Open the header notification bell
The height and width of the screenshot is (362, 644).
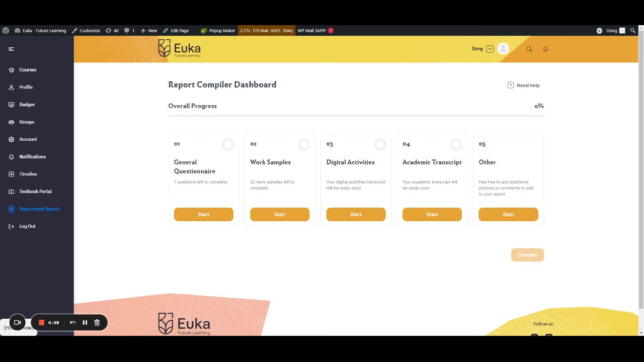pyautogui.click(x=545, y=49)
